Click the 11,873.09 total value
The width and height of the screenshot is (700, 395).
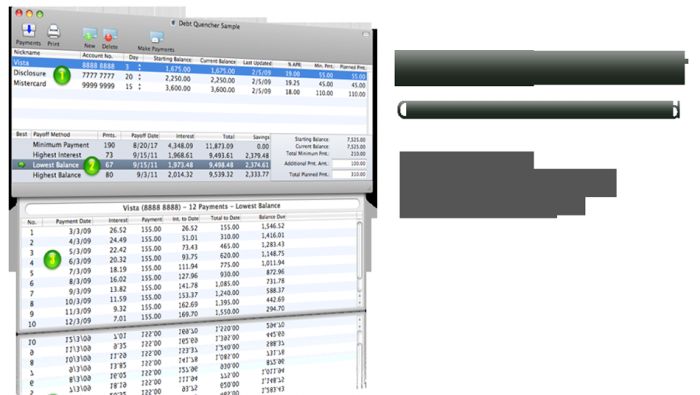coord(219,146)
